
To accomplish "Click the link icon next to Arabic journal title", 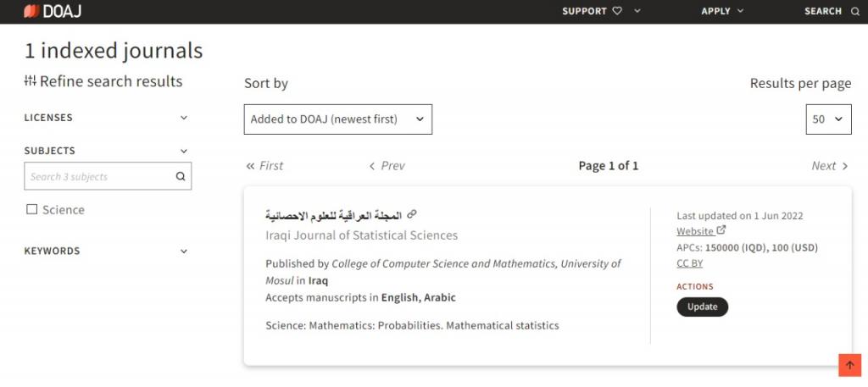I will (x=413, y=214).
